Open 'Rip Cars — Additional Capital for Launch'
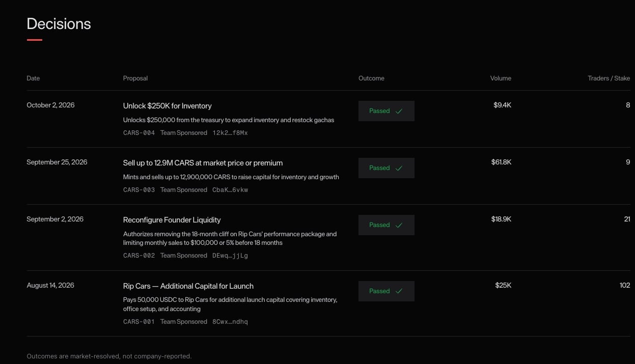Viewport: 635px width, 364px height. click(x=188, y=286)
